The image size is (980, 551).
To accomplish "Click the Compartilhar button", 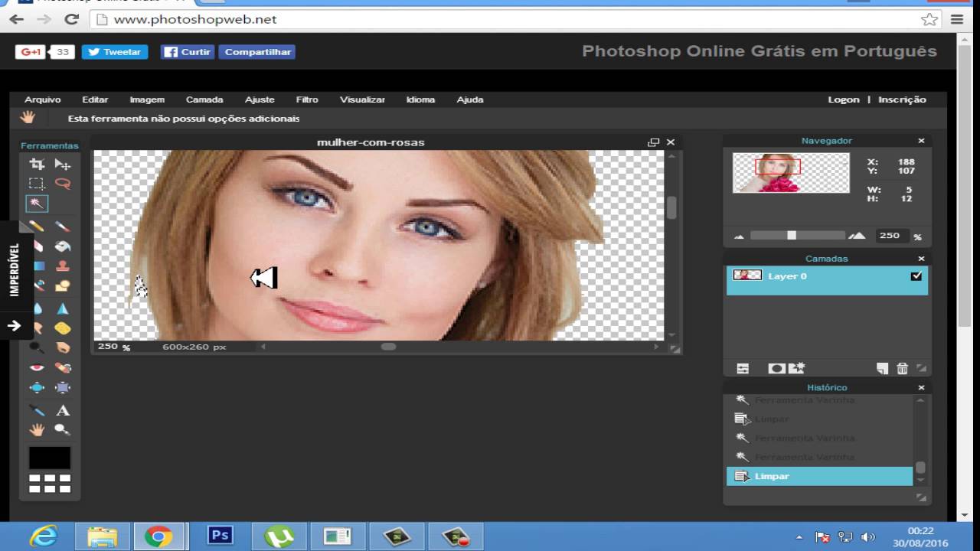I will 257,52.
